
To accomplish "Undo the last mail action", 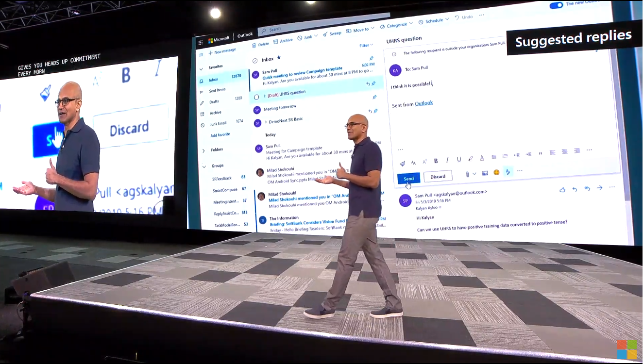I will pos(463,17).
